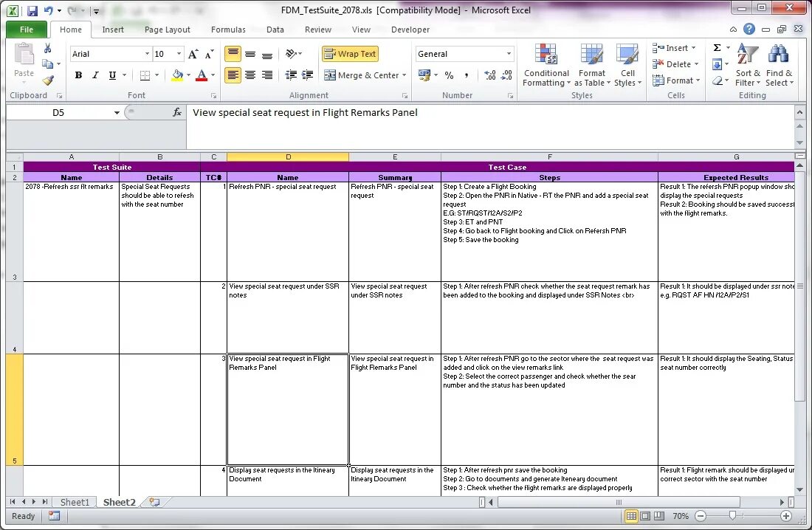Screen dimensions: 812x530
Task: Click the Fill down-arrow icon
Action: coord(718,64)
